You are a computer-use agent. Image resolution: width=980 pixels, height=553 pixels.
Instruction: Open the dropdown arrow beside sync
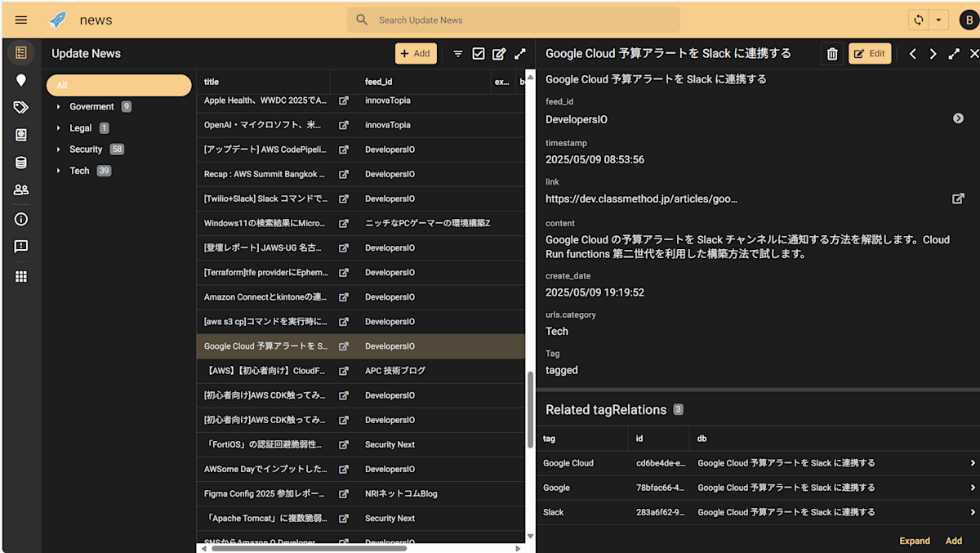coord(938,20)
